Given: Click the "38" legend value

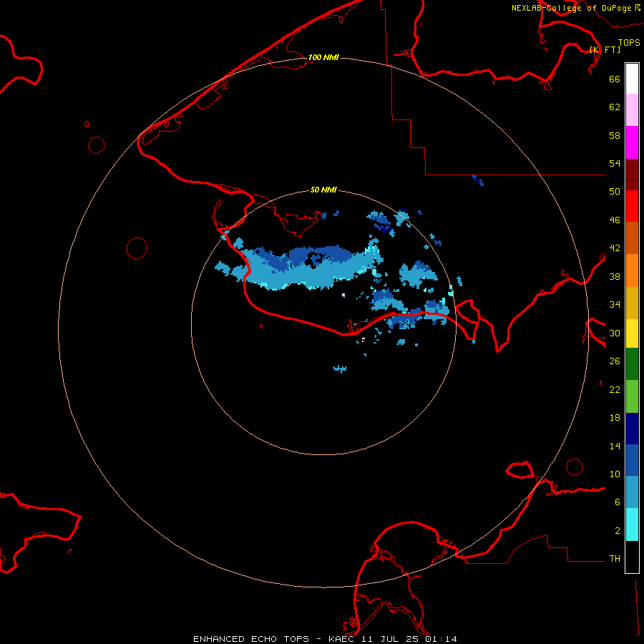Looking at the screenshot, I should point(615,276).
